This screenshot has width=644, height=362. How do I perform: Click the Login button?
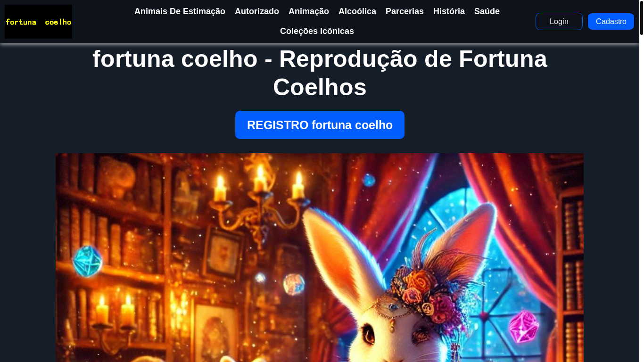559,21
